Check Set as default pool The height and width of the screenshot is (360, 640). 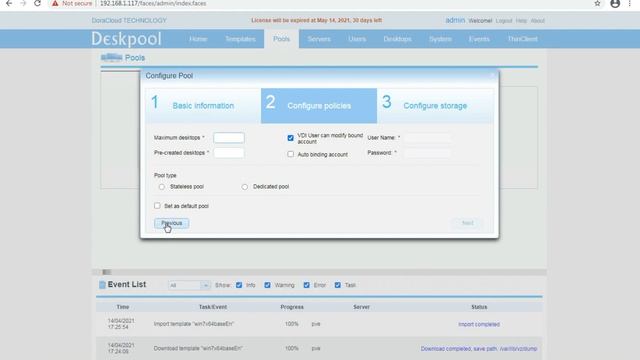(157, 206)
